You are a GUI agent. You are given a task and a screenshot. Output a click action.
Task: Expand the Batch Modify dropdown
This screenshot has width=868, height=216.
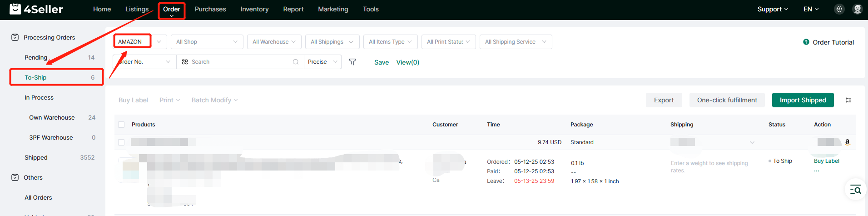215,100
